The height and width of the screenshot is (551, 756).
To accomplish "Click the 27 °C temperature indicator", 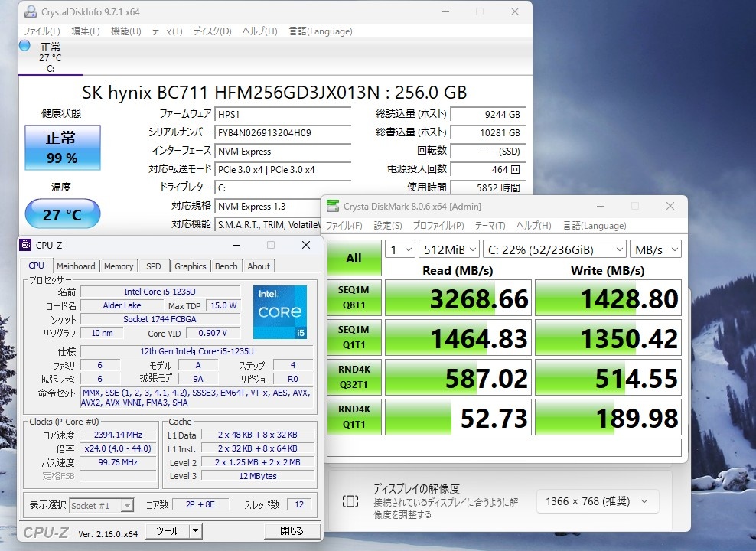I will tap(62, 214).
